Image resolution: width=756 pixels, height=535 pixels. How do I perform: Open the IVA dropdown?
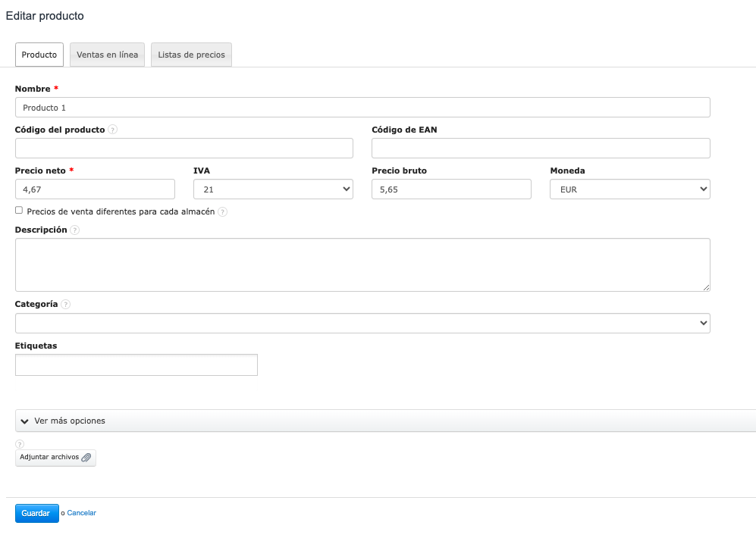click(273, 189)
